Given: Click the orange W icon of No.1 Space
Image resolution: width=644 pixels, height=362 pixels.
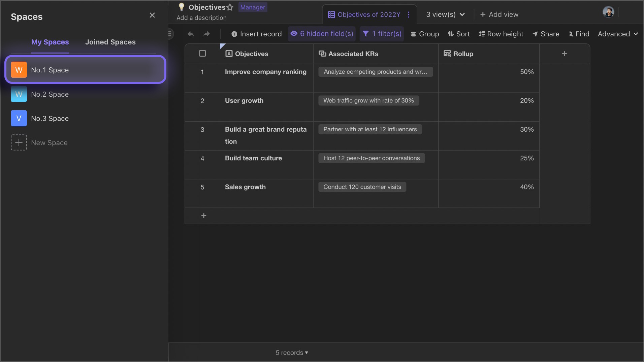Looking at the screenshot, I should (19, 70).
